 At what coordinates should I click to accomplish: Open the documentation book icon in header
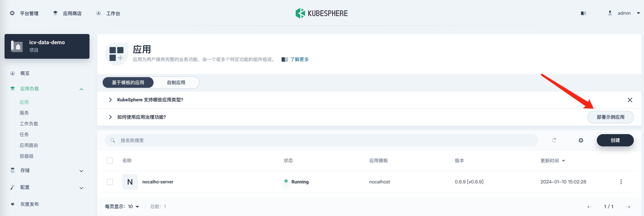pos(583,13)
